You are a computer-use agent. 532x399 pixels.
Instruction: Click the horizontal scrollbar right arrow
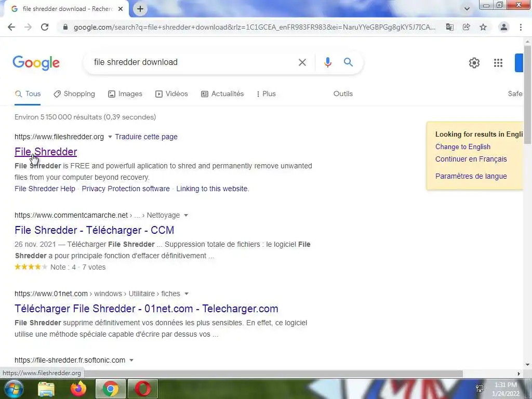519,374
